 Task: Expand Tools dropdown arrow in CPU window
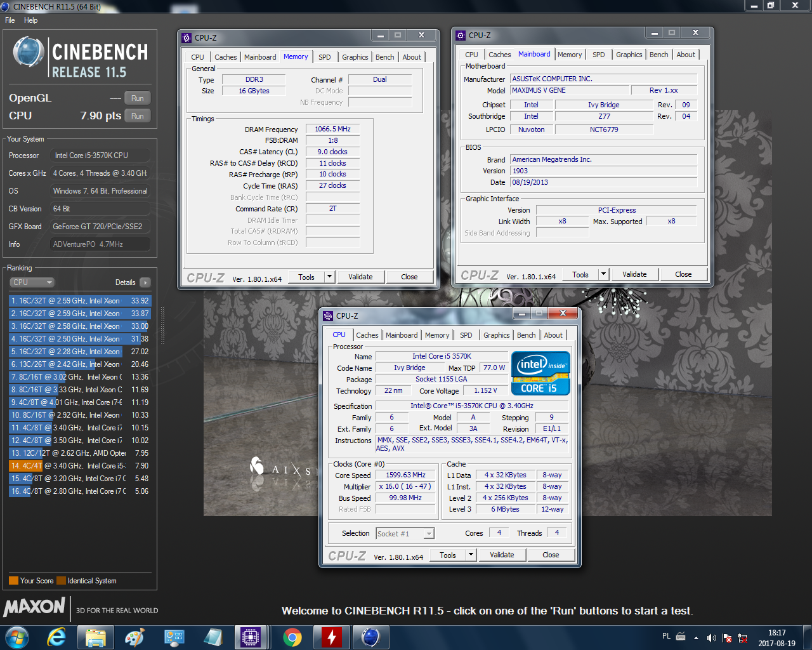(x=471, y=555)
